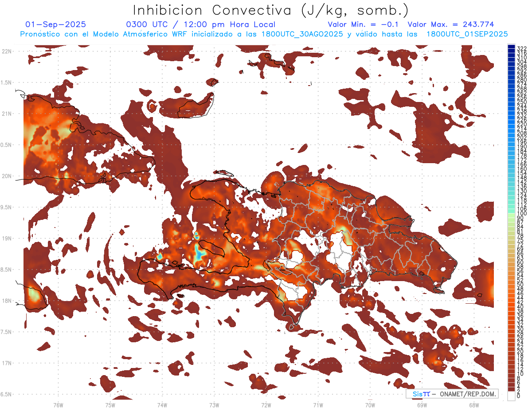The width and height of the screenshot is (532, 411).
Task: Pick the dark navy swatch at colorbar top
Action: 512,47
